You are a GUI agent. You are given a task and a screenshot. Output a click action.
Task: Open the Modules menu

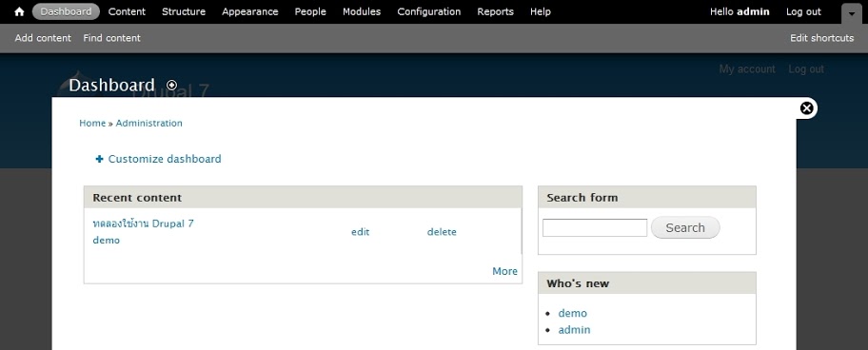[362, 11]
